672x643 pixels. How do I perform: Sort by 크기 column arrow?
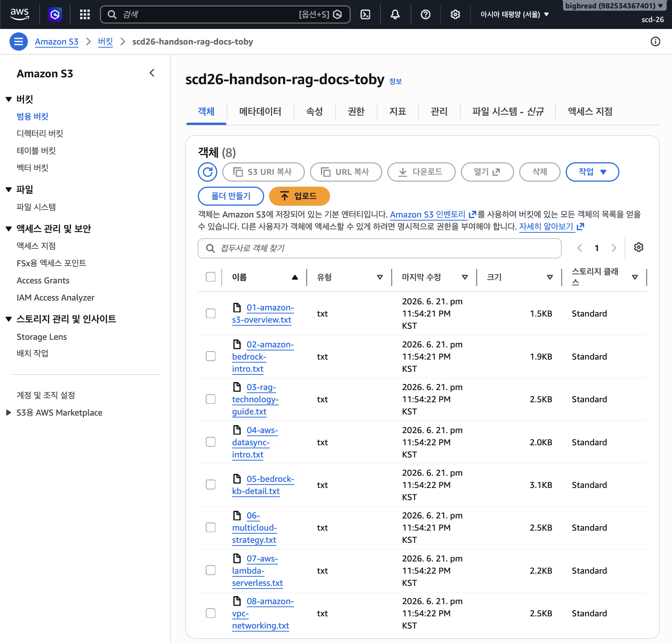(x=550, y=277)
